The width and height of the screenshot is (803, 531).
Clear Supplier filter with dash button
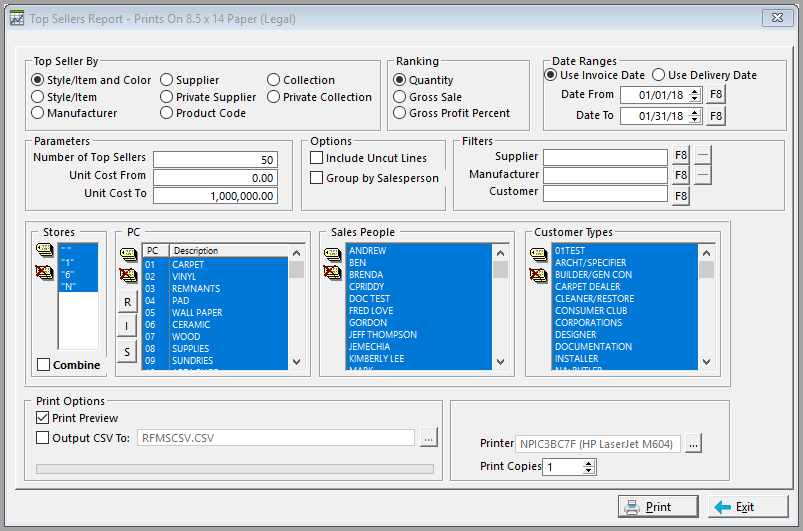tap(703, 156)
